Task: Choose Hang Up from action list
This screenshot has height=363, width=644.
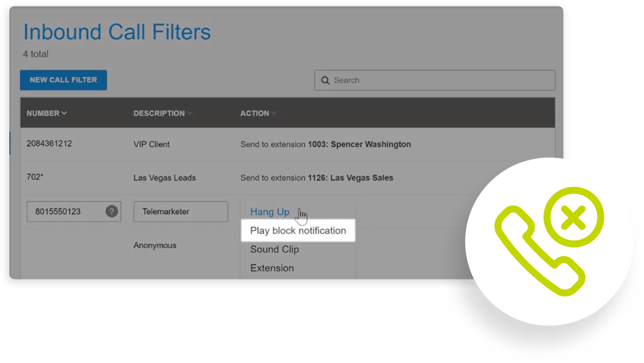Action: pyautogui.click(x=269, y=212)
